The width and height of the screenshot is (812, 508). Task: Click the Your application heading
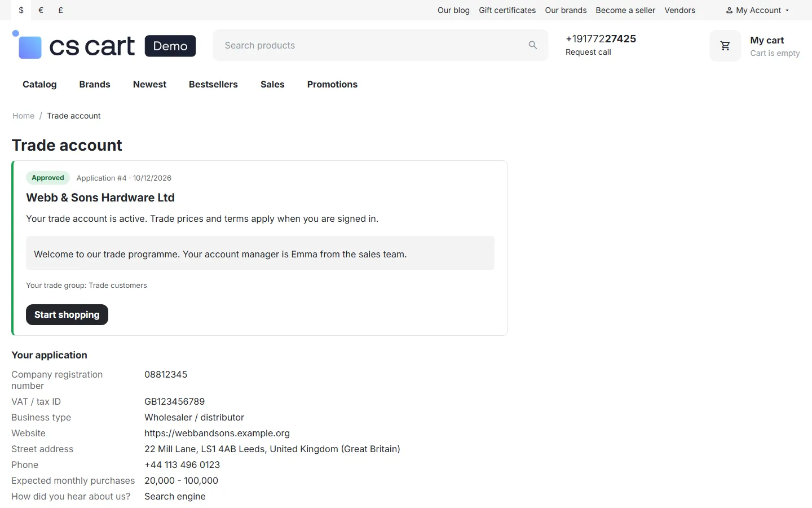tap(50, 355)
